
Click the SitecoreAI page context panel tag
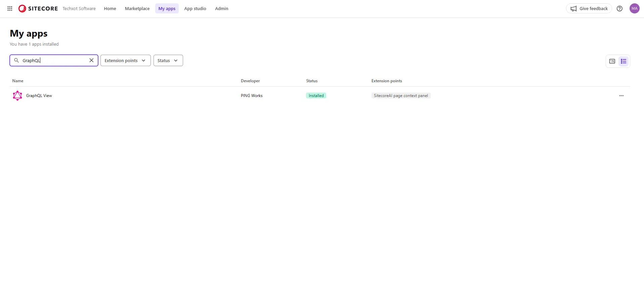(401, 96)
